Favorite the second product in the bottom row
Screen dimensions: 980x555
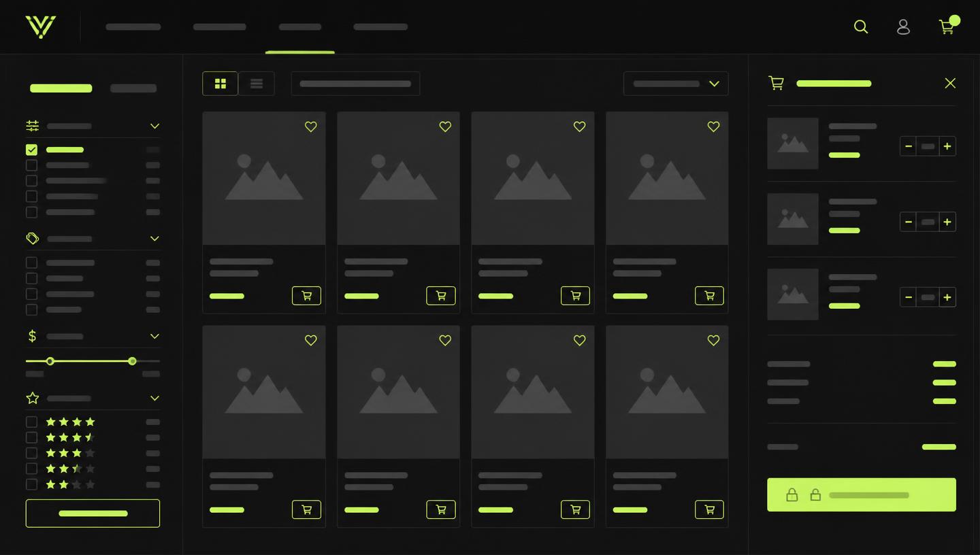(x=445, y=340)
